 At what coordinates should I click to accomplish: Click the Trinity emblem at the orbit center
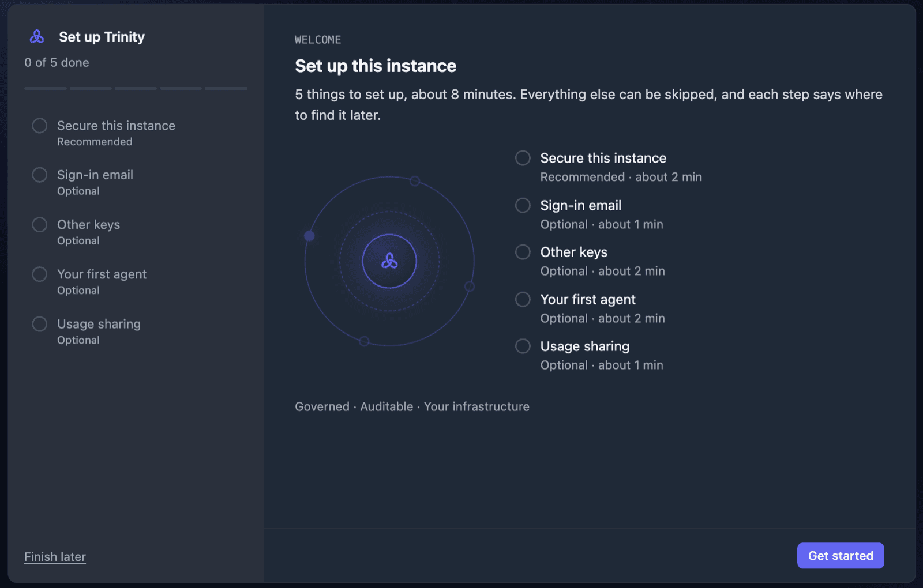tap(389, 261)
